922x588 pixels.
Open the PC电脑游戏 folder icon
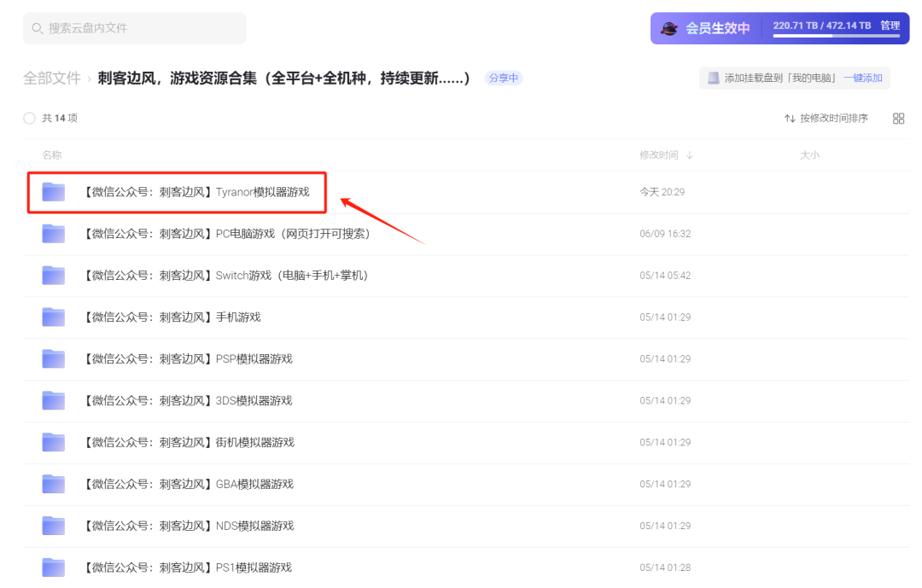point(54,234)
